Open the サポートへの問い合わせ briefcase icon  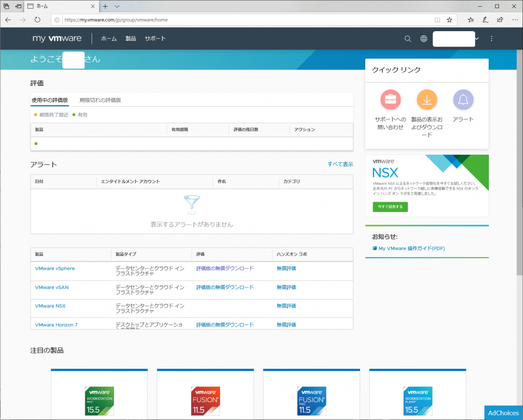pos(390,100)
